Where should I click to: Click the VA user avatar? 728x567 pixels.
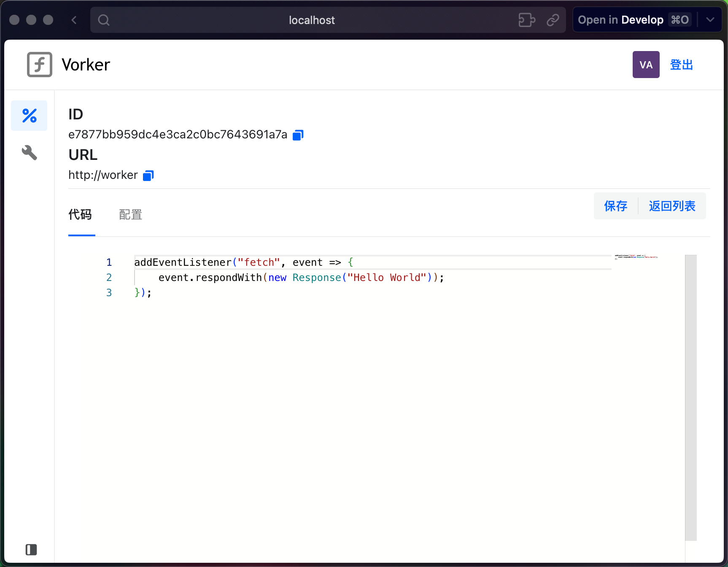pos(646,65)
